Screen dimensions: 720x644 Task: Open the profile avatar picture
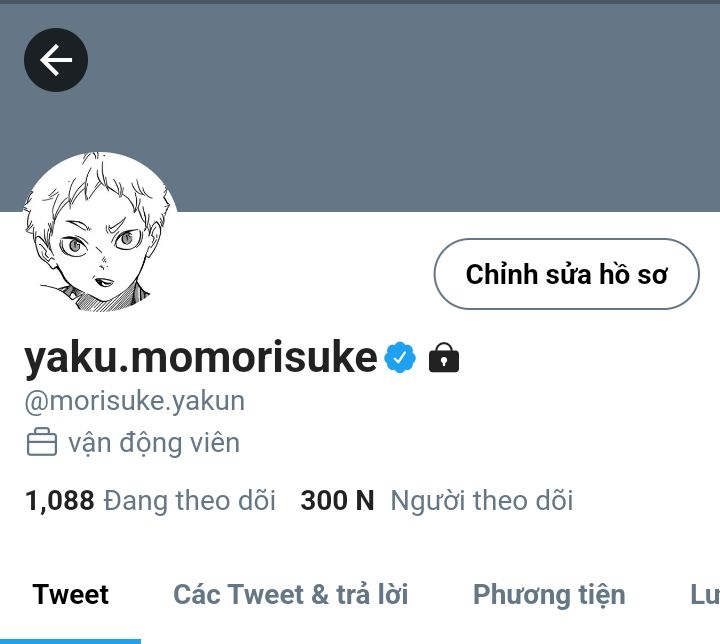click(100, 232)
